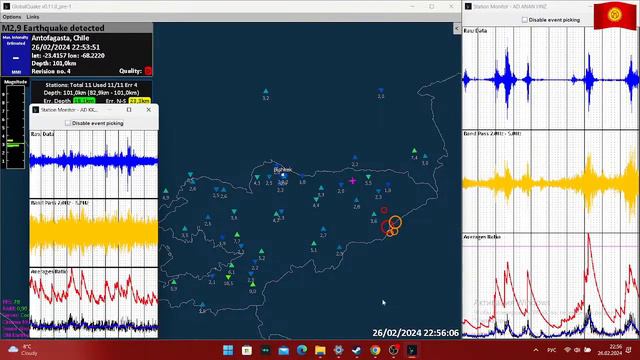Select the station marker labeled 3,0
This screenshot has width=640, height=360.
(425, 156)
